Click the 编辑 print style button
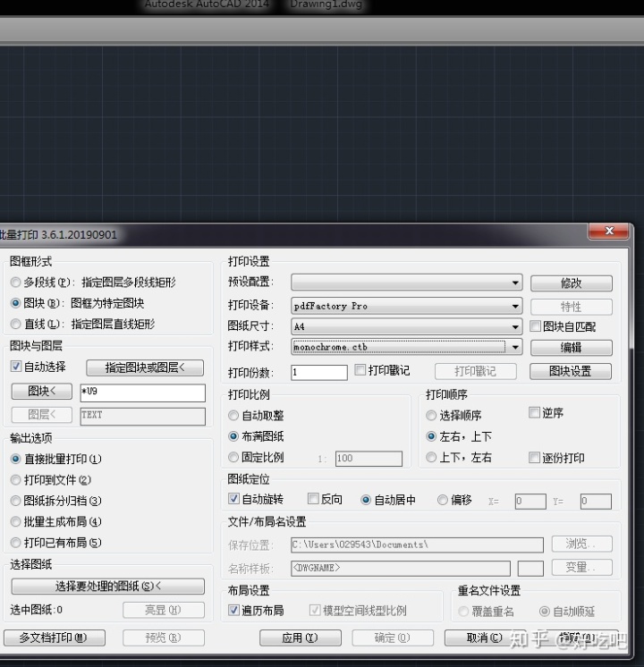The height and width of the screenshot is (667, 644). point(572,348)
